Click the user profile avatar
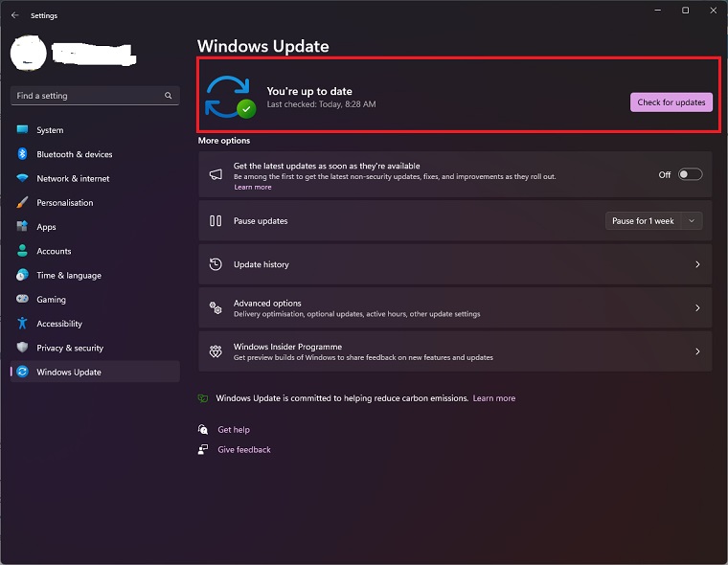This screenshot has height=565, width=728. [x=29, y=53]
